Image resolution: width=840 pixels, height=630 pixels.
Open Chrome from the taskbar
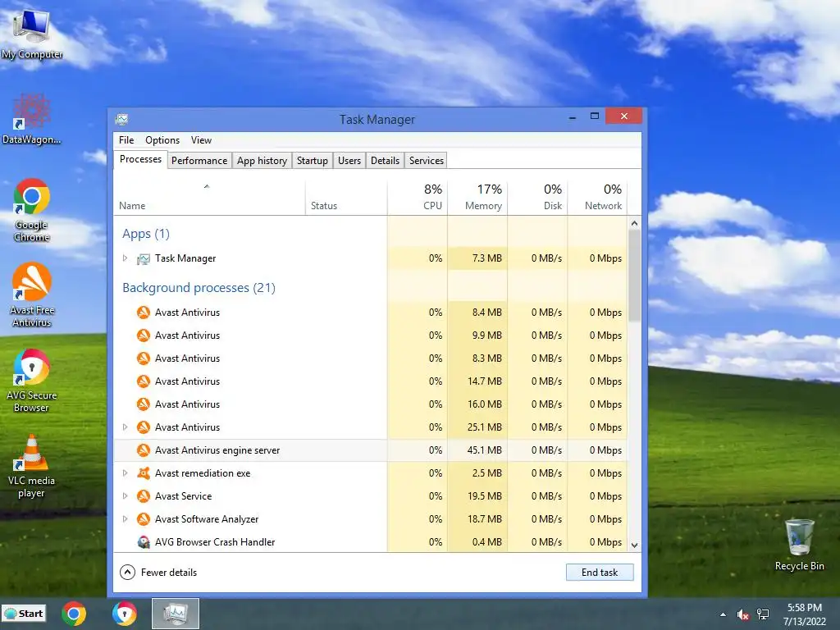pyautogui.click(x=74, y=614)
